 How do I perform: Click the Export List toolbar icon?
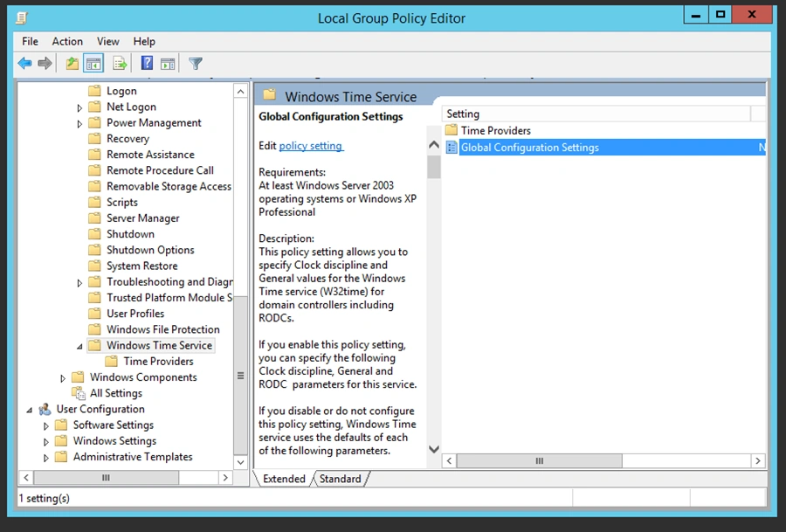(120, 63)
